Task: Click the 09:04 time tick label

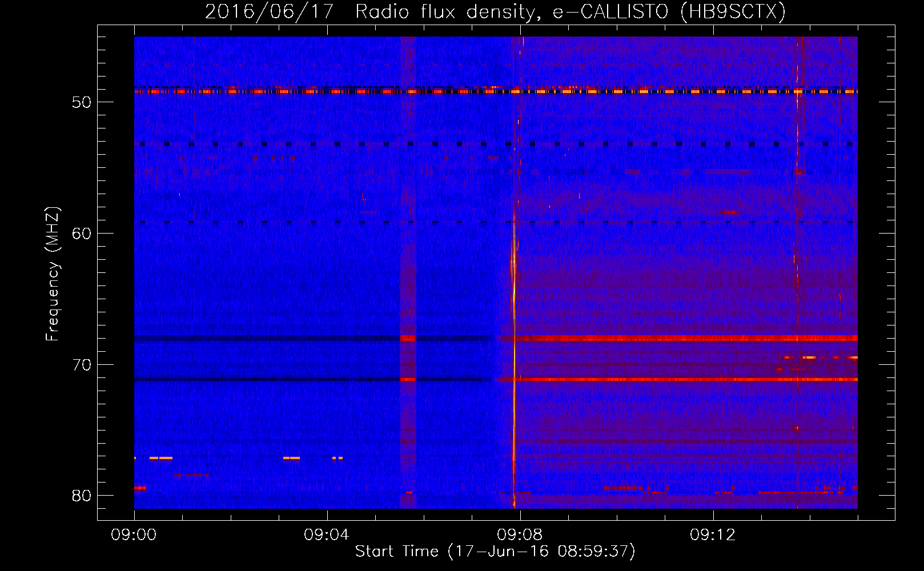Action: coord(327,535)
